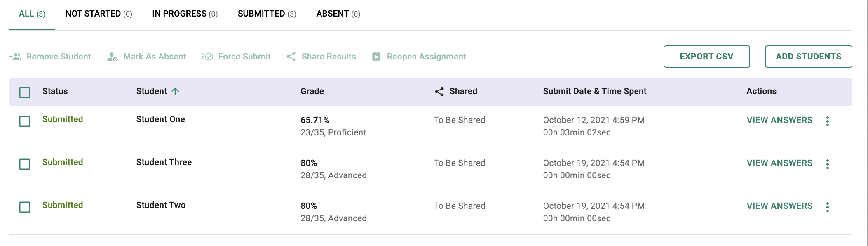Click the Remove Student icon
Viewport: 868px width, 246px height.
[x=16, y=57]
